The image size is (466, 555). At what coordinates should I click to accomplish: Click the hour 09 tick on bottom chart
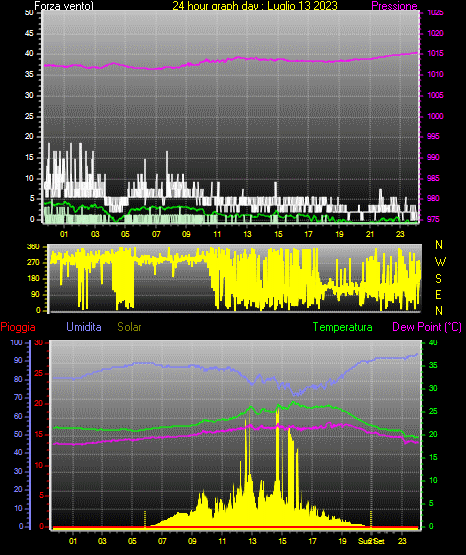(x=192, y=541)
